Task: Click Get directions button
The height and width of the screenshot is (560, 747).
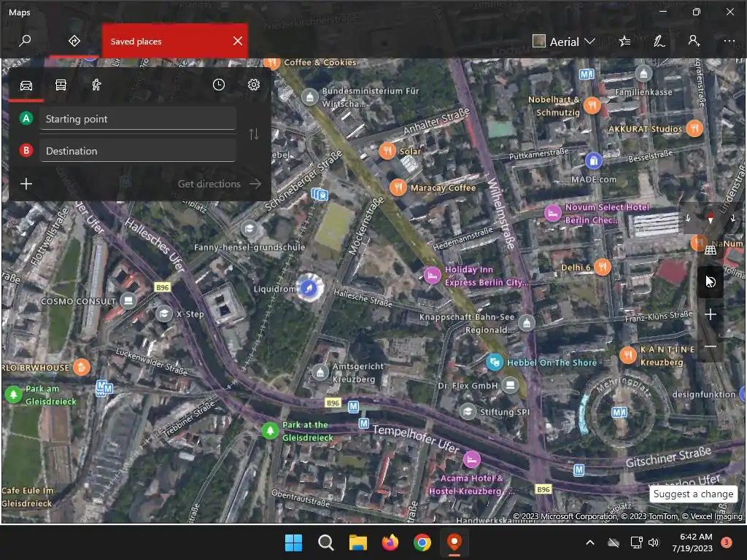Action: pos(220,184)
